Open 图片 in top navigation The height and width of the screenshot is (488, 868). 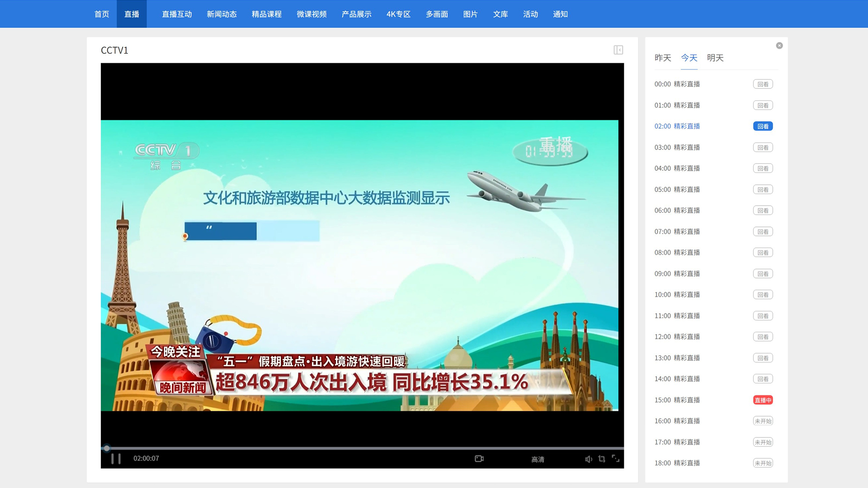coord(471,14)
